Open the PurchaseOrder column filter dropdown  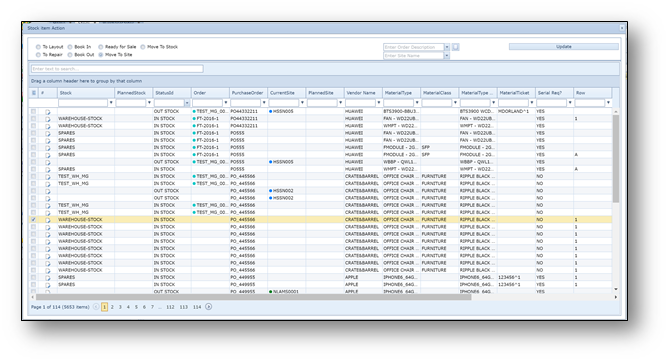coord(264,102)
